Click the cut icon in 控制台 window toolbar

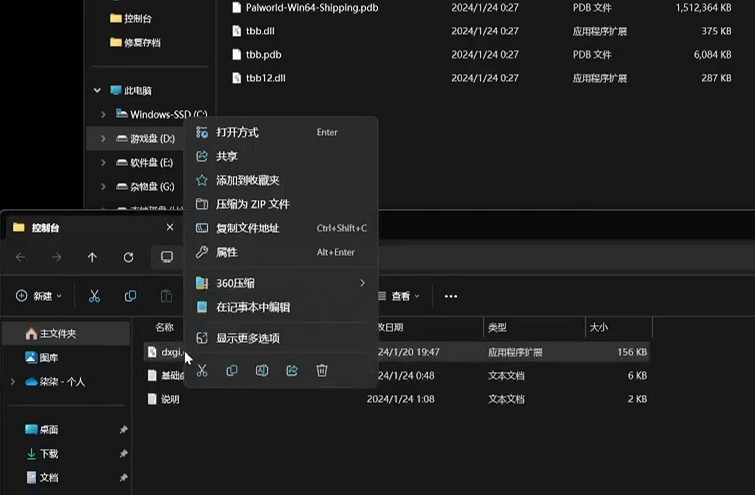click(94, 296)
